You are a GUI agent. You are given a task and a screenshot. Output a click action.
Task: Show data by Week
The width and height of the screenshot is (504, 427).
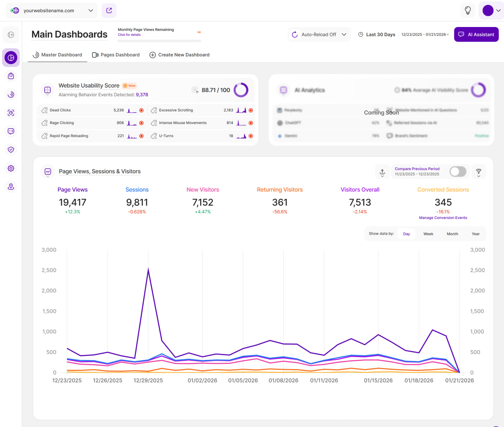pyautogui.click(x=428, y=234)
